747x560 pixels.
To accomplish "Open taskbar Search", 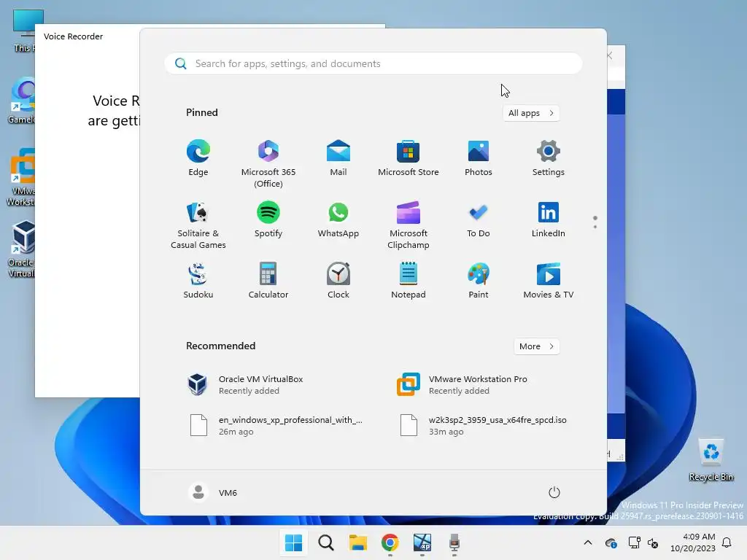I will (326, 542).
